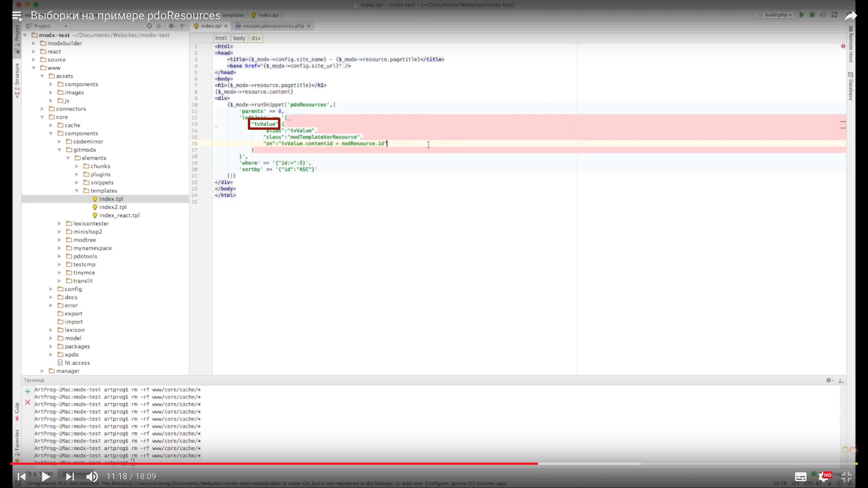Open the Structure tool window
This screenshot has height=488, width=868.
pos(17,80)
